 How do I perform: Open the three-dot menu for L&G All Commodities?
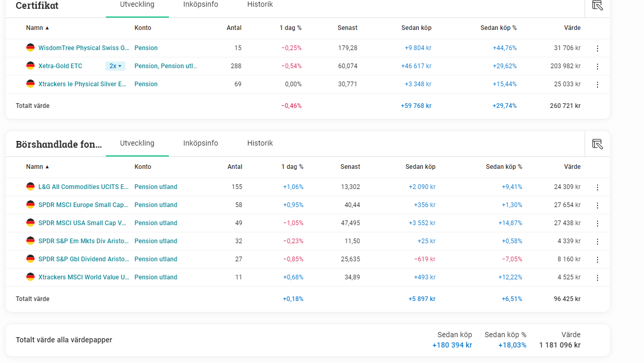pos(598,187)
